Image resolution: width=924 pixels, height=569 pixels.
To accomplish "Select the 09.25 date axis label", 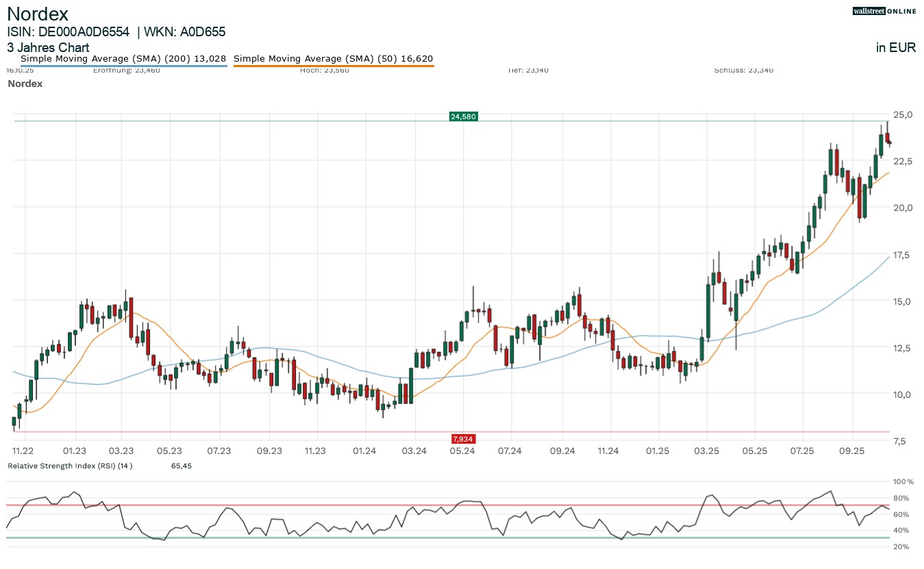I will 852,451.
